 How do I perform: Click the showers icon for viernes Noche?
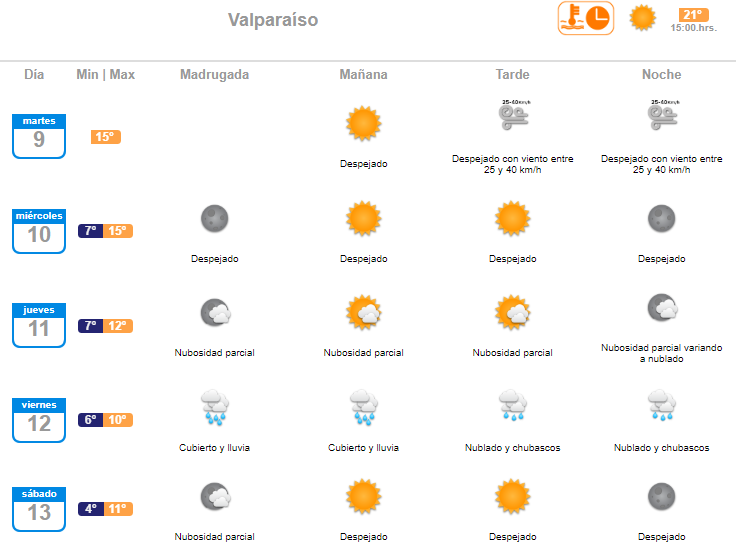[662, 405]
